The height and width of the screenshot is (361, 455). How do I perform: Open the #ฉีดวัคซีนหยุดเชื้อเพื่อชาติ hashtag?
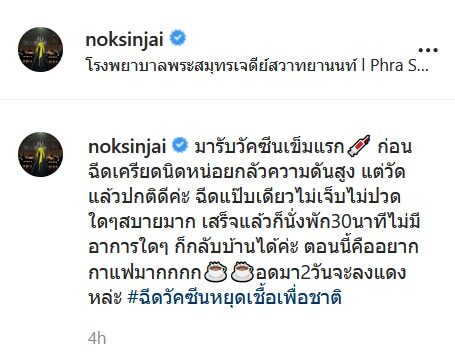235,297
